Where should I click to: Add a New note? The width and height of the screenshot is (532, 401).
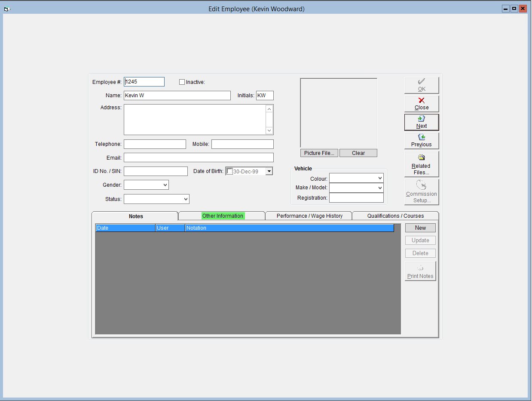pyautogui.click(x=420, y=228)
